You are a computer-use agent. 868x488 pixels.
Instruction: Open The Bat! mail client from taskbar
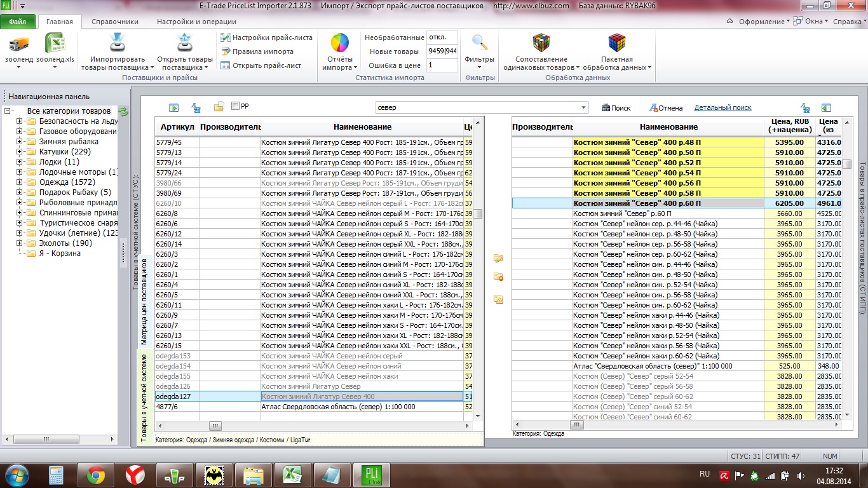click(214, 475)
